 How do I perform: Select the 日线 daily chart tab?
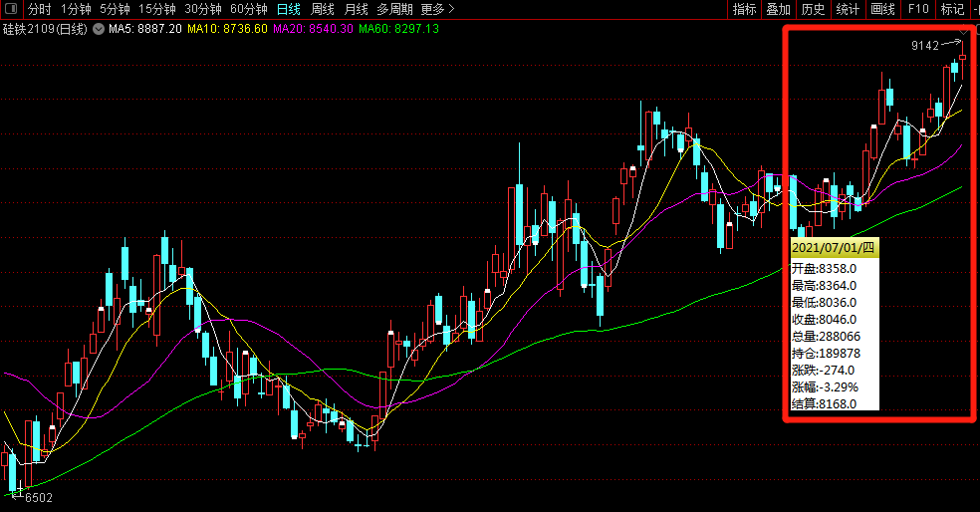coord(288,9)
